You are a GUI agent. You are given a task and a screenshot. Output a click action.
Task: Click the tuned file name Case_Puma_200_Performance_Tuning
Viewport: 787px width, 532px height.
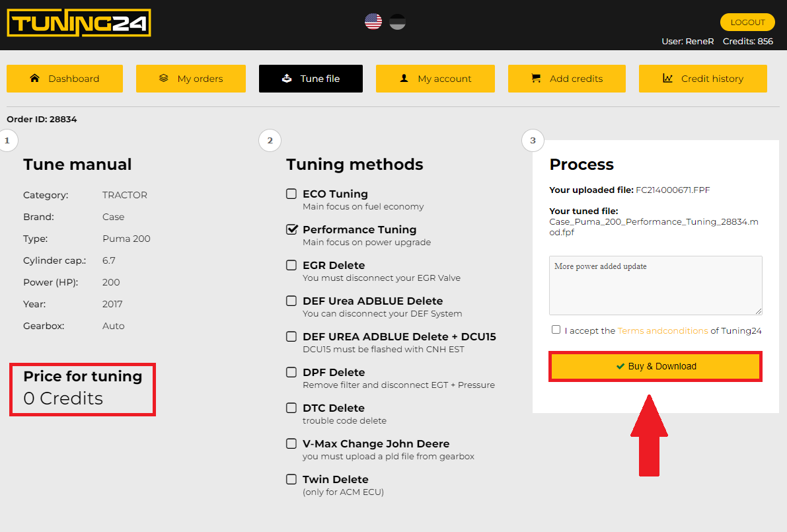654,227
